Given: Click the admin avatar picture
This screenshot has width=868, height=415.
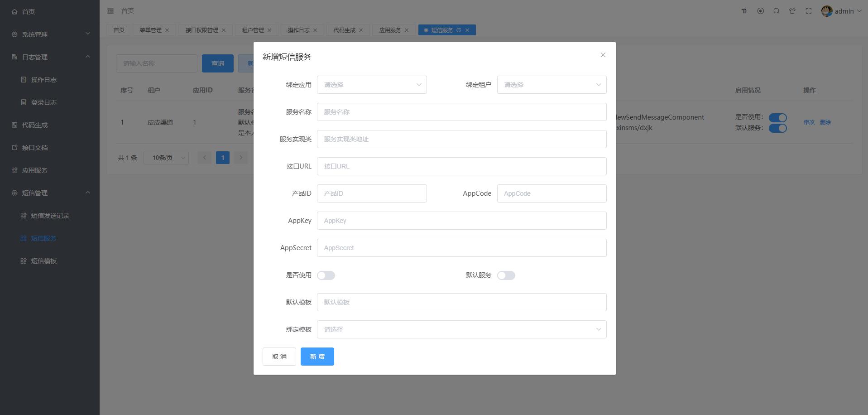Looking at the screenshot, I should pyautogui.click(x=827, y=11).
